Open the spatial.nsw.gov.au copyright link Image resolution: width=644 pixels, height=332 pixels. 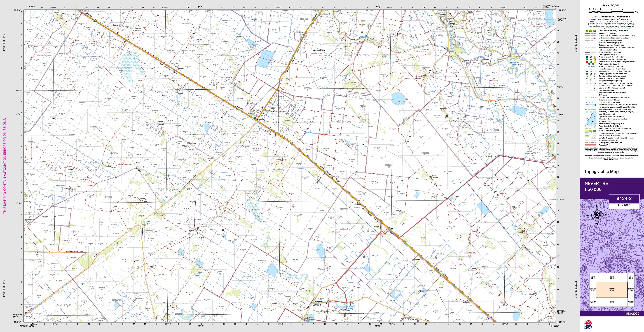(620, 28)
